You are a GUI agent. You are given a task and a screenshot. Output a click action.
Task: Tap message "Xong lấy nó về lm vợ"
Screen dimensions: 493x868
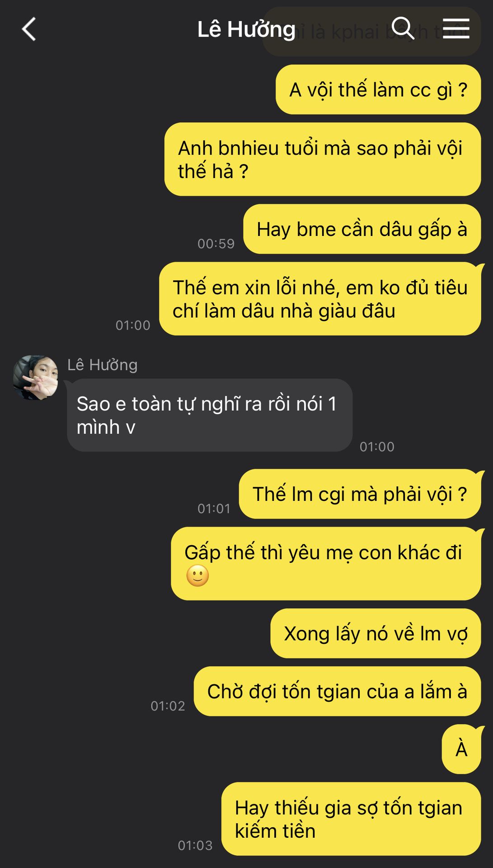point(376,633)
